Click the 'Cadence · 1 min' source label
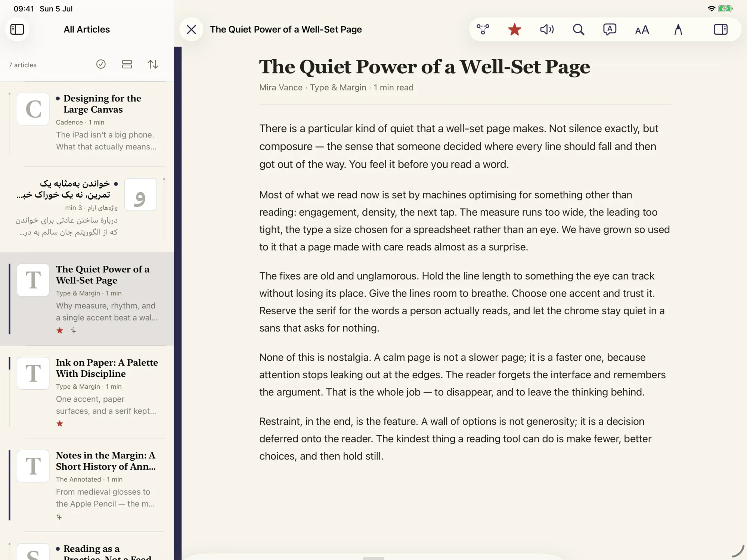Screen dimensions: 747x560 [x=80, y=122]
